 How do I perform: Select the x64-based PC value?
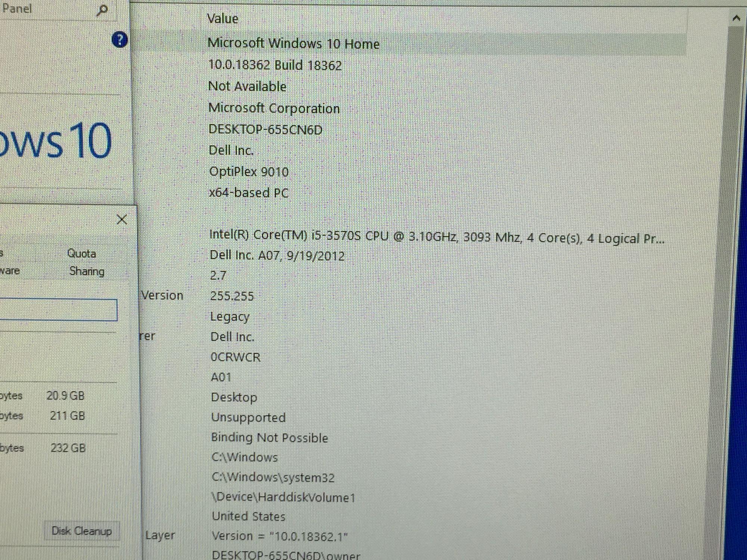pos(249,193)
